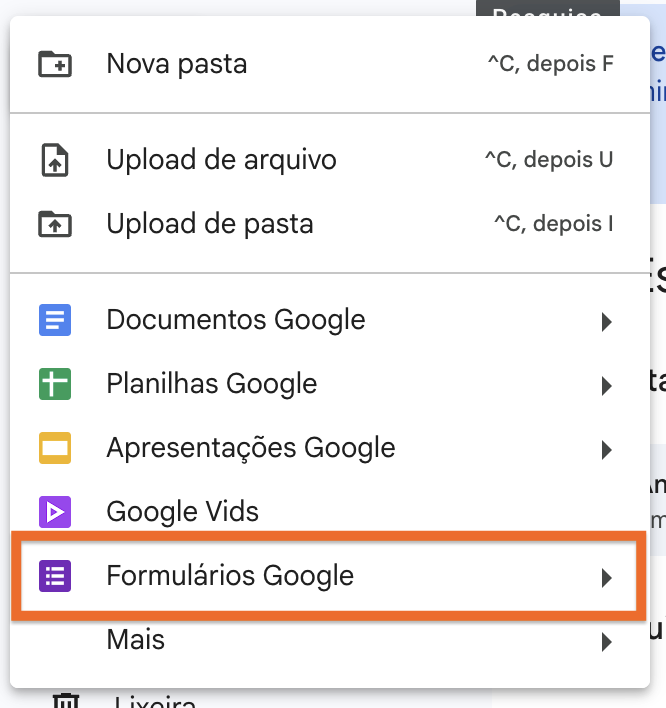
Task: Expand the Formulários Google submenu arrow
Action: 606,577
